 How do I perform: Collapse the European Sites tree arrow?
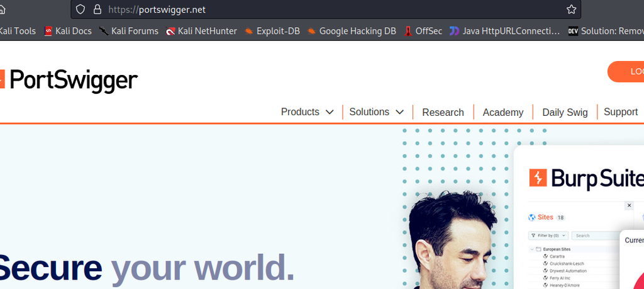tap(532, 249)
